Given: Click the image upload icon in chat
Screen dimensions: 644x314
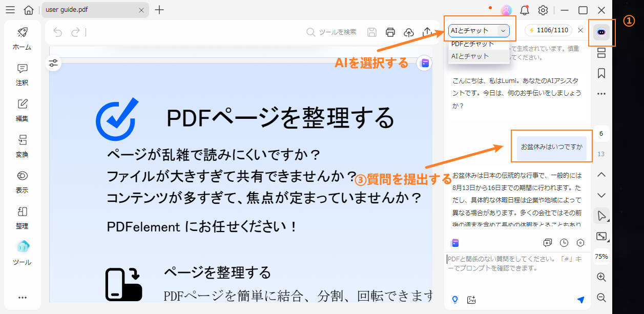Looking at the screenshot, I should coord(471,300).
